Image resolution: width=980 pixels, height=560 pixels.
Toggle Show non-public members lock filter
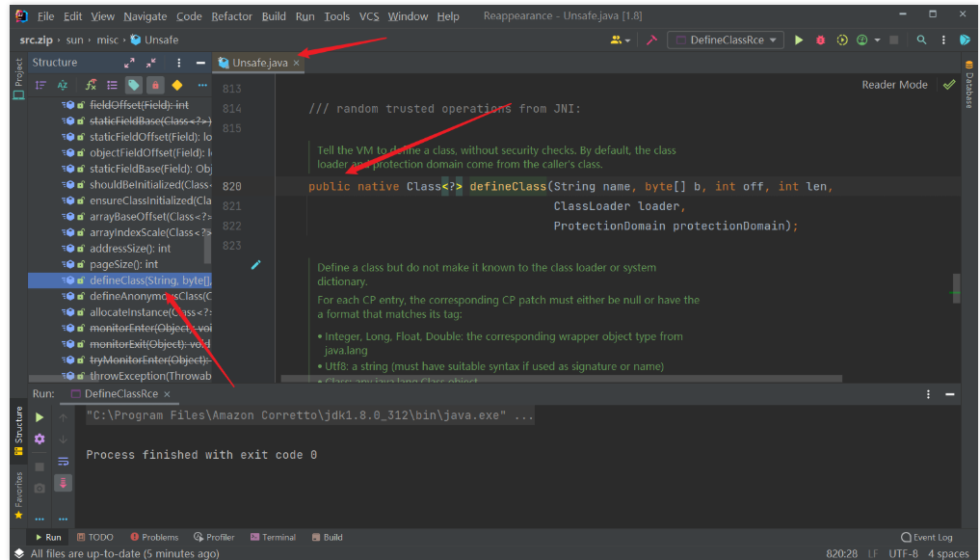pos(156,85)
